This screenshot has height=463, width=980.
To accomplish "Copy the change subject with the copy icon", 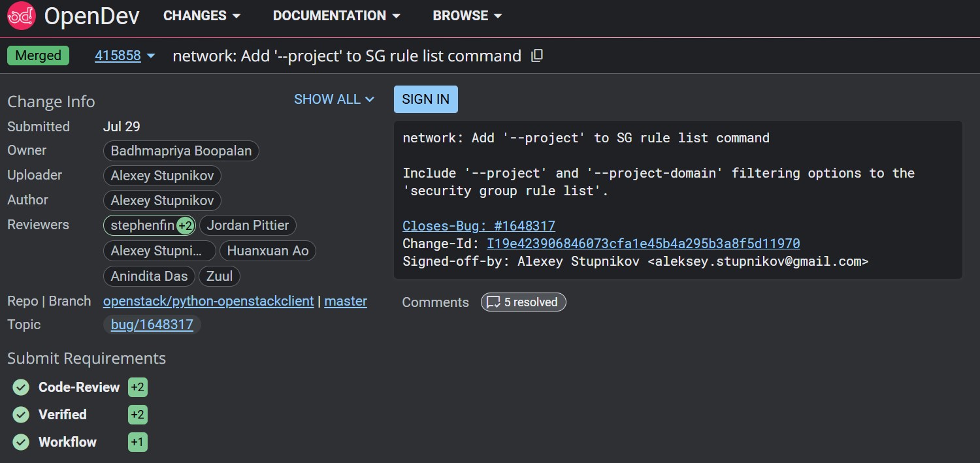I will [x=537, y=56].
